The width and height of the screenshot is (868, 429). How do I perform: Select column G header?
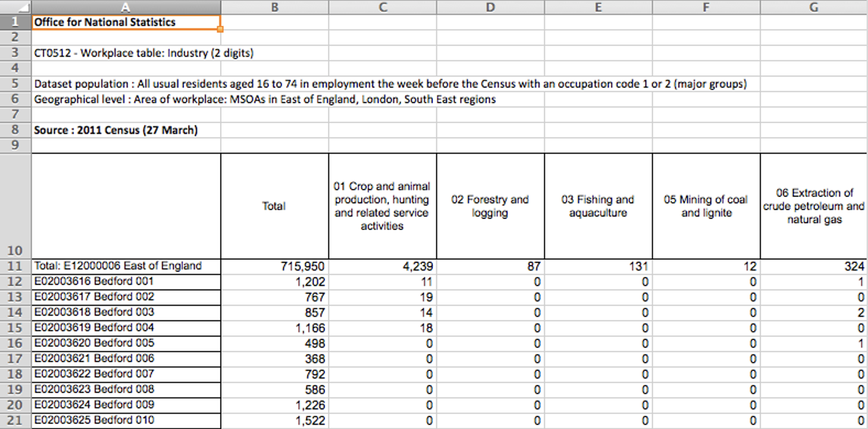(x=813, y=7)
